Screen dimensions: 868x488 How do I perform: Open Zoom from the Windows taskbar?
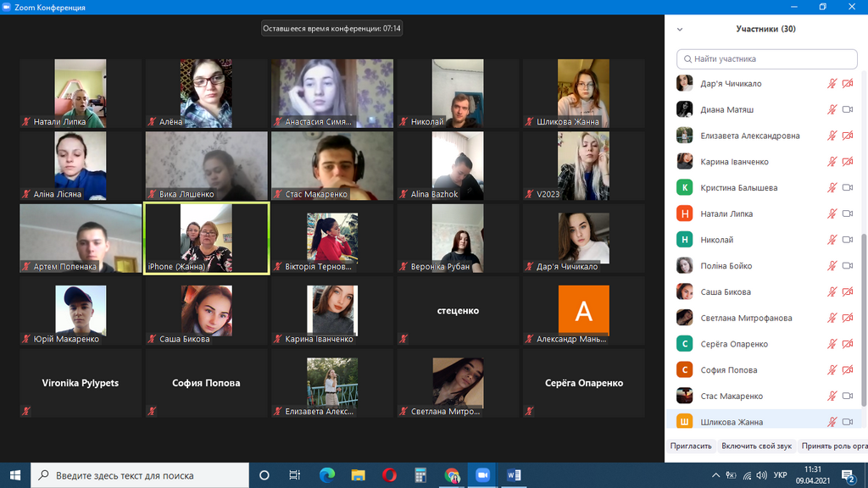483,475
